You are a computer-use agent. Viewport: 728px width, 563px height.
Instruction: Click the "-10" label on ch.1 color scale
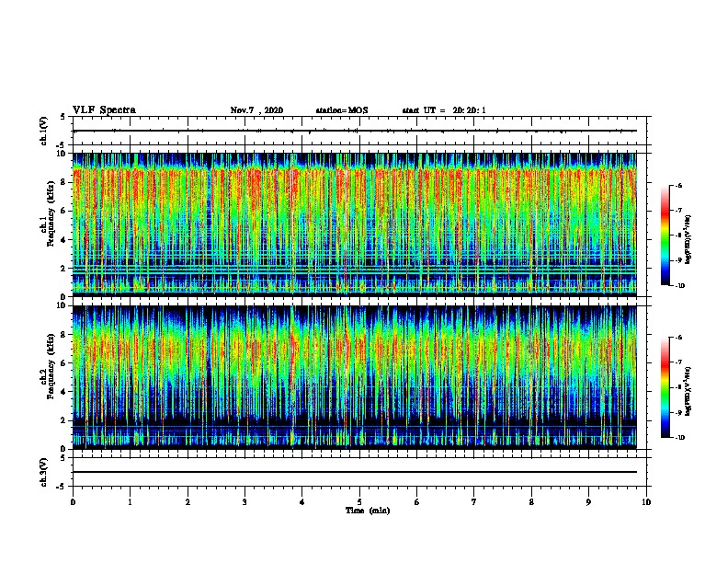[680, 286]
